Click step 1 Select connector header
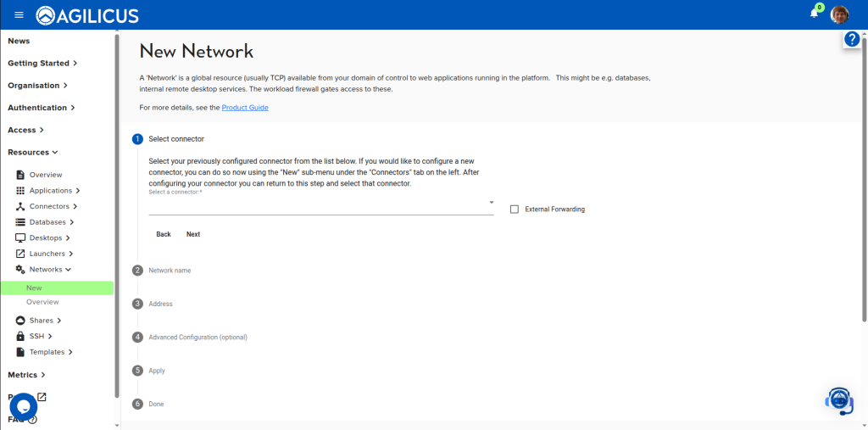 169,139
